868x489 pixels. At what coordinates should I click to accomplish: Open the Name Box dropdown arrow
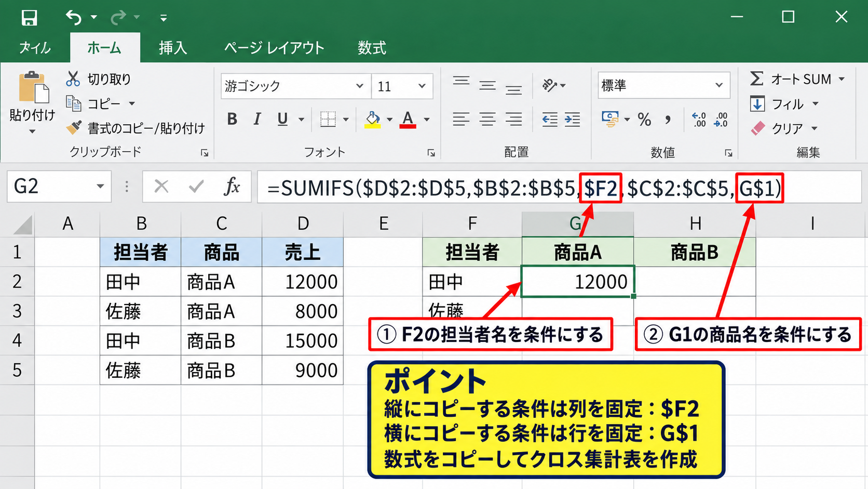[x=100, y=187]
